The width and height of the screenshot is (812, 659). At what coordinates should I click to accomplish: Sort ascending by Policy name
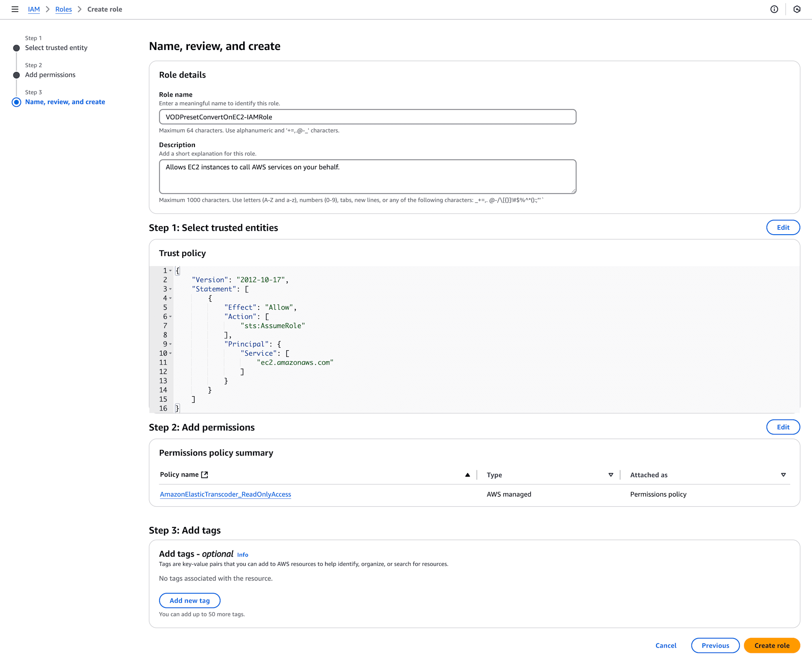coord(467,475)
